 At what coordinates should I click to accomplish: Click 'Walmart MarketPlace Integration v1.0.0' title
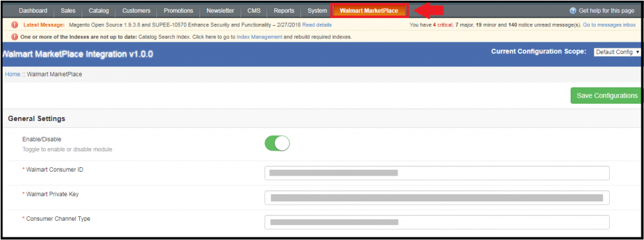78,54
